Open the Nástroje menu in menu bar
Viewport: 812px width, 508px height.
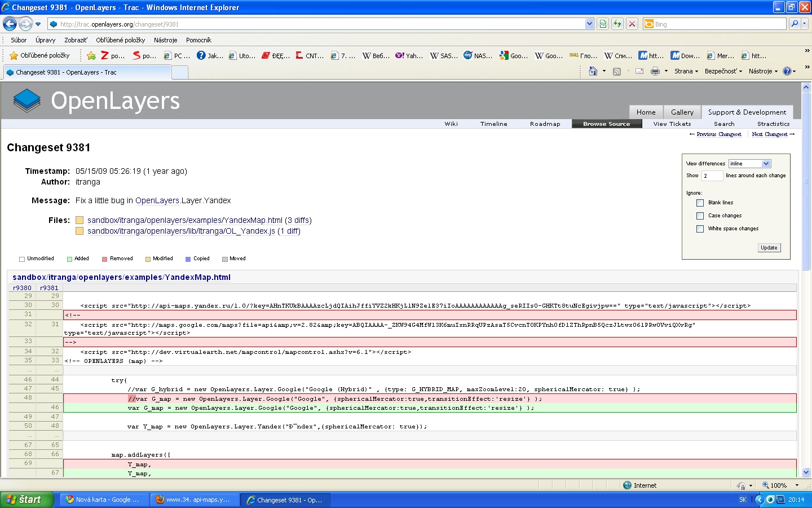click(165, 40)
